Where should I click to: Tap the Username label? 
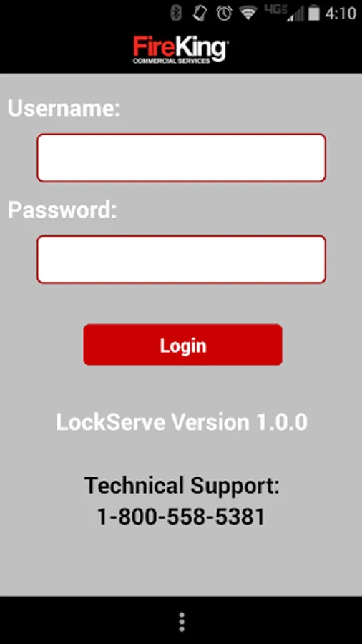click(64, 109)
